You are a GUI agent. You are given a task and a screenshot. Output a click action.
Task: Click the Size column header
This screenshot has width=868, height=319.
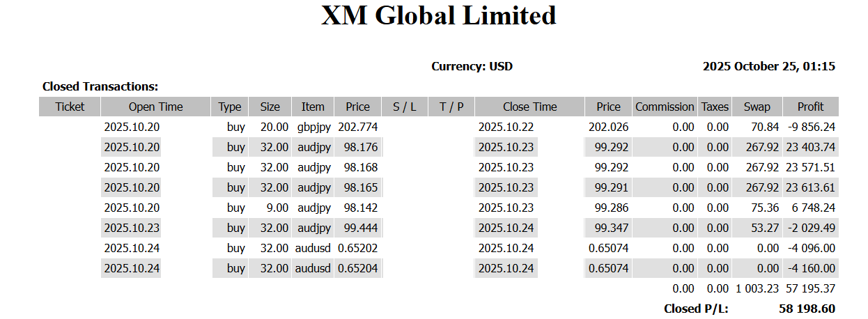point(270,107)
